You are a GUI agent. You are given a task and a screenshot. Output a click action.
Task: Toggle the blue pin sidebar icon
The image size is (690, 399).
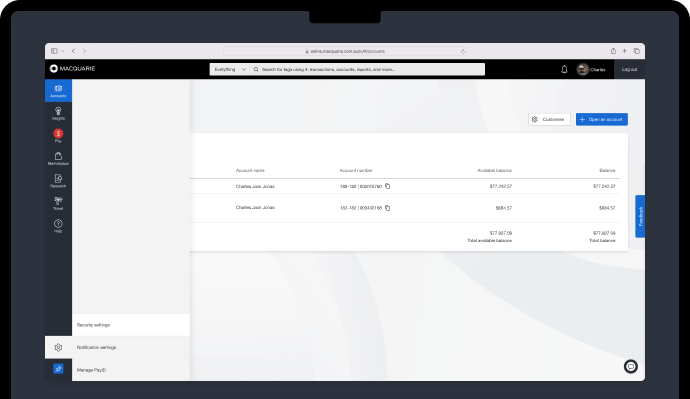(58, 369)
